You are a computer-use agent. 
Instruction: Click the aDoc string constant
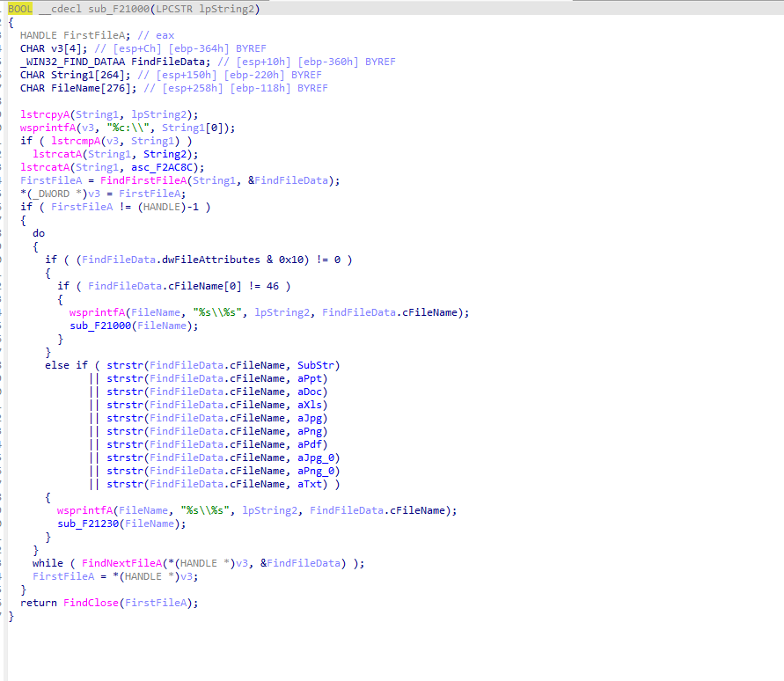click(307, 392)
